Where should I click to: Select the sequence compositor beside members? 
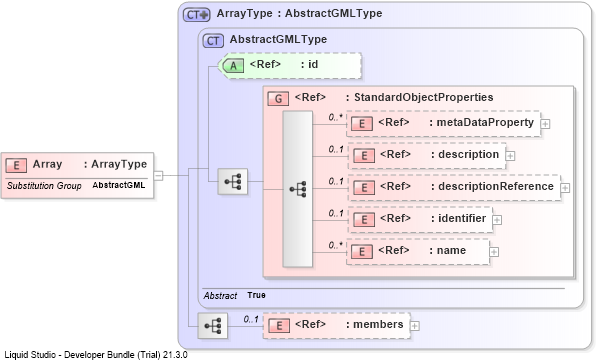click(213, 326)
